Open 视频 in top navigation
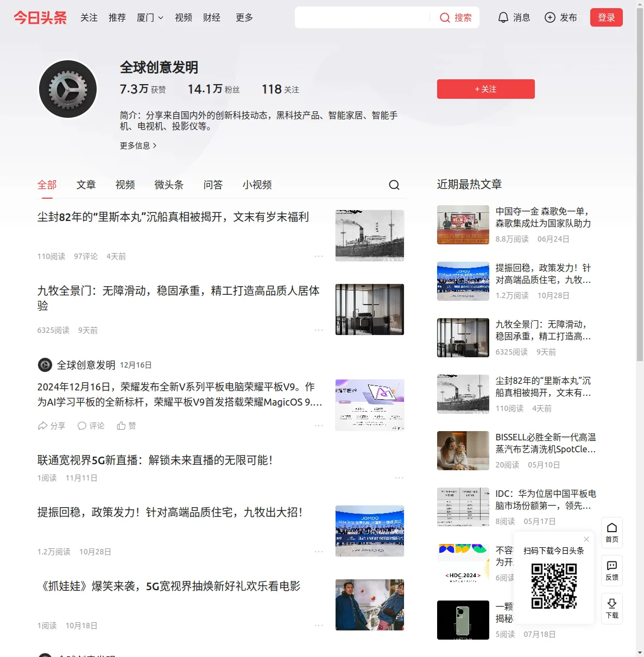 point(184,18)
